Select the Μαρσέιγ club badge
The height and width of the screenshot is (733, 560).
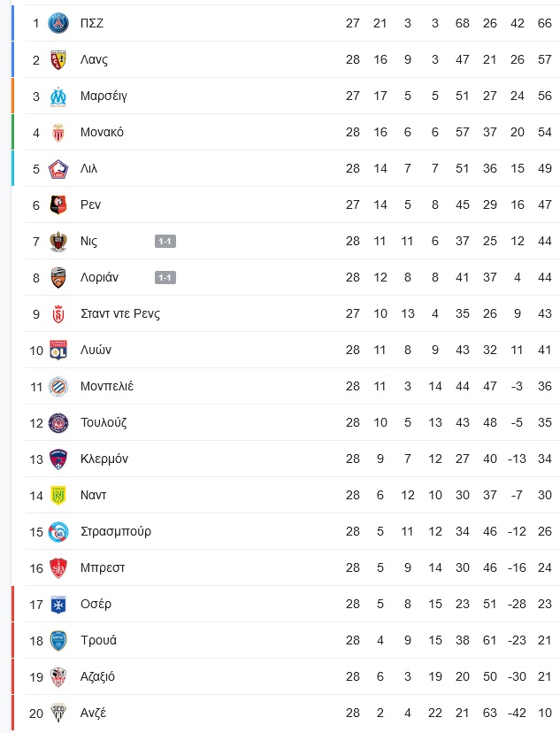(x=58, y=96)
